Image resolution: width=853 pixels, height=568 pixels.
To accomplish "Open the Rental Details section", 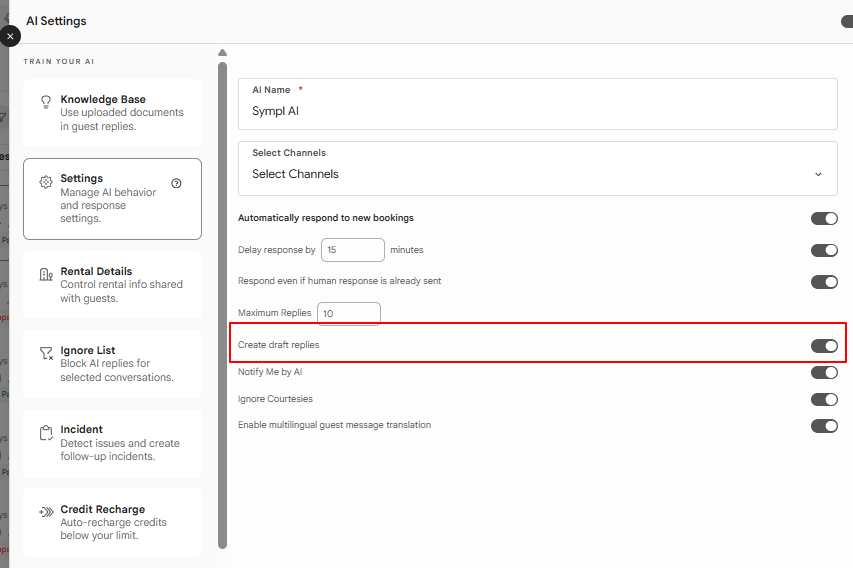I will pyautogui.click(x=113, y=285).
